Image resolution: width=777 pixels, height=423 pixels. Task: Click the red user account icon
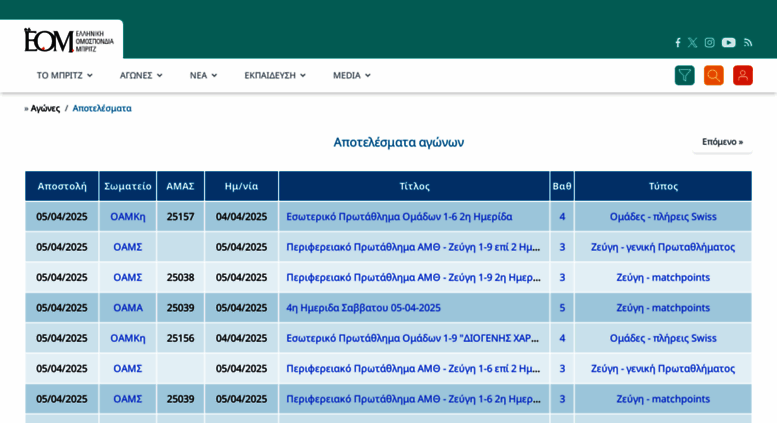[742, 75]
